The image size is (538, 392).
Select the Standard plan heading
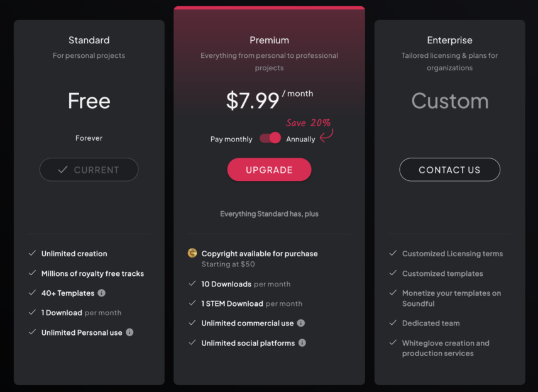(x=89, y=40)
